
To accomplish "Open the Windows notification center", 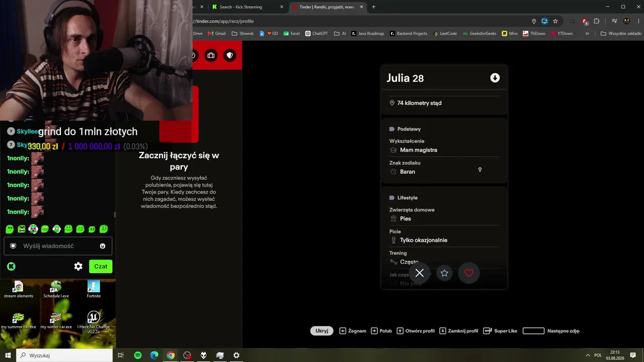I will 634,355.
